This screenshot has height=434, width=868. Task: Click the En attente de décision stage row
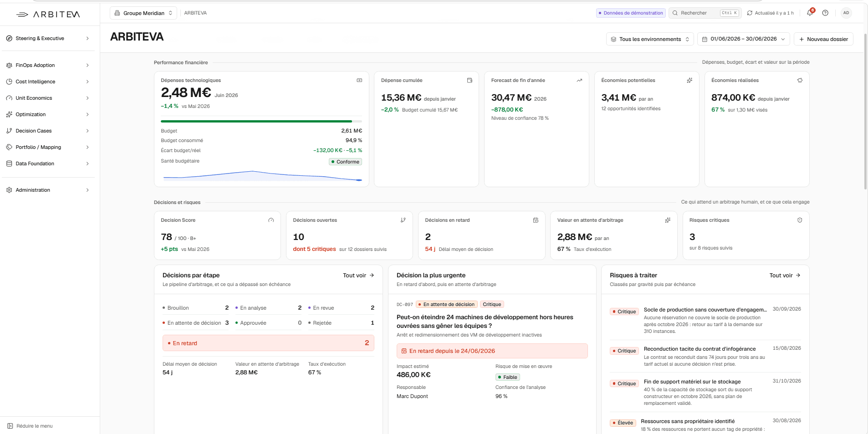tap(196, 323)
